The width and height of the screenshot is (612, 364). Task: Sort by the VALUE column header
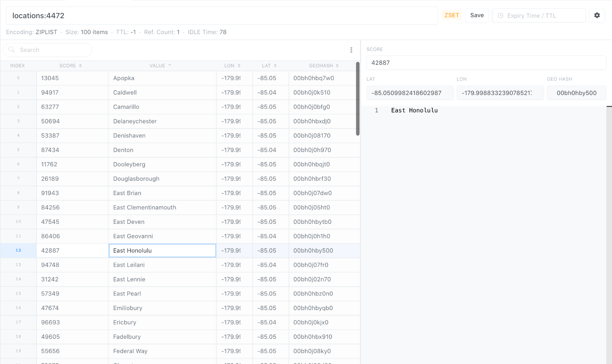click(160, 66)
